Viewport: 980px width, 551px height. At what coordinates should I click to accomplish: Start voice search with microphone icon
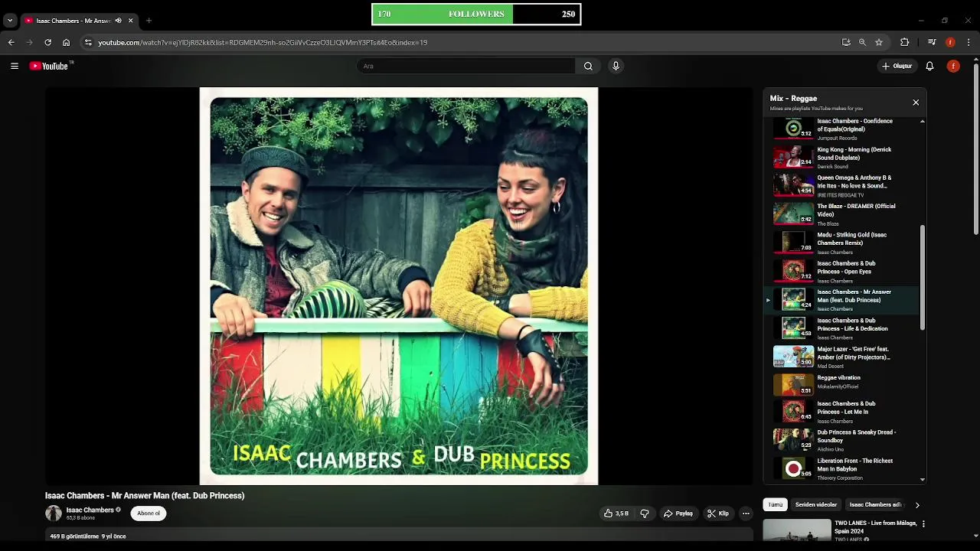(x=616, y=66)
